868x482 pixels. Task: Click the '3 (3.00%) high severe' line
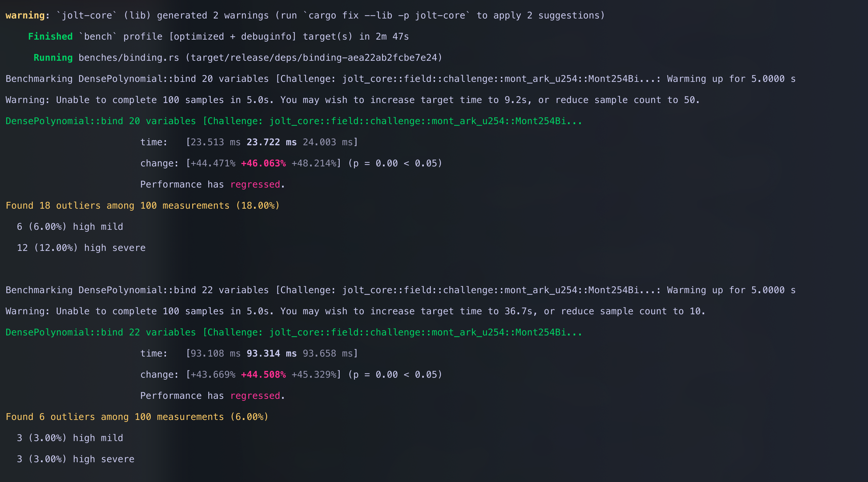(x=76, y=459)
